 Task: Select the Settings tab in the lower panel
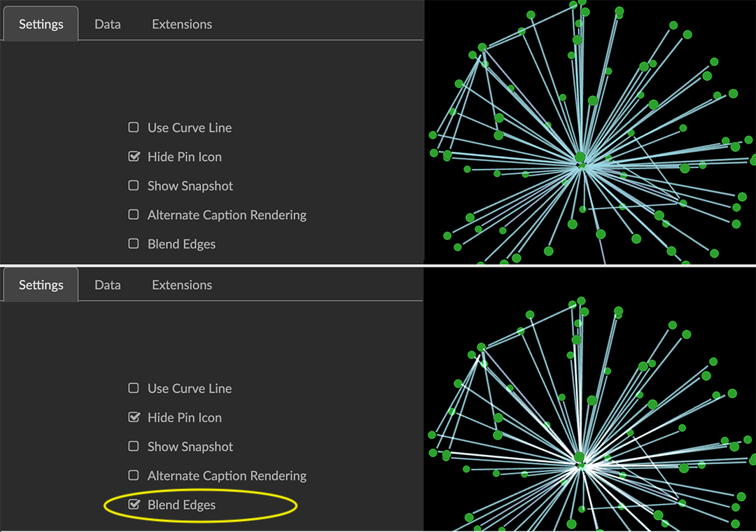pyautogui.click(x=41, y=286)
